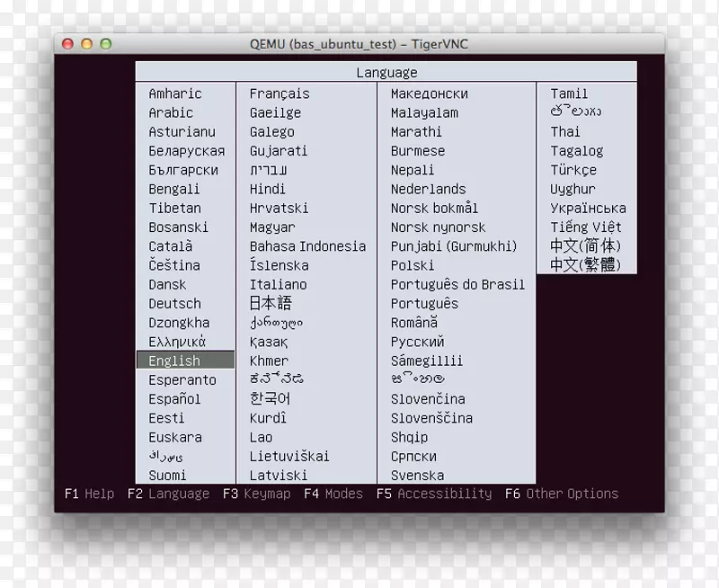Choose Français from the language list
The image size is (719, 588).
[280, 93]
